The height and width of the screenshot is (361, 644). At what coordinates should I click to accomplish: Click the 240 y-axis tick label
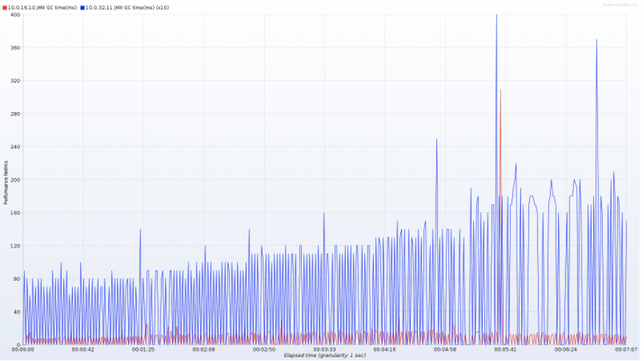pos(15,147)
